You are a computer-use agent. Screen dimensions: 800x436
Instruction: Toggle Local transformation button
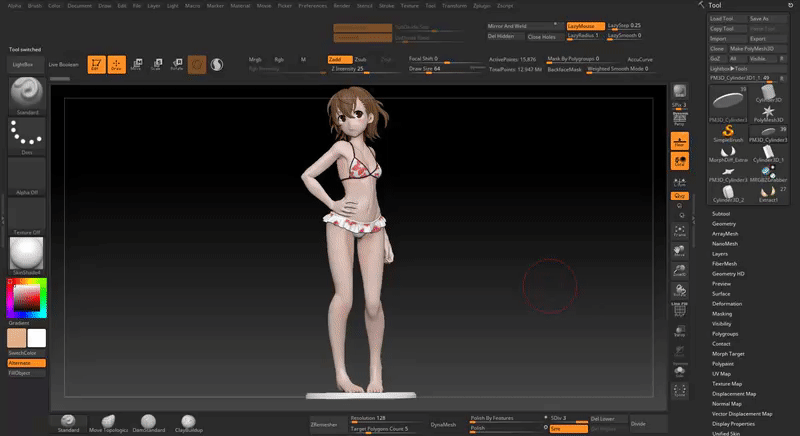[x=679, y=161]
